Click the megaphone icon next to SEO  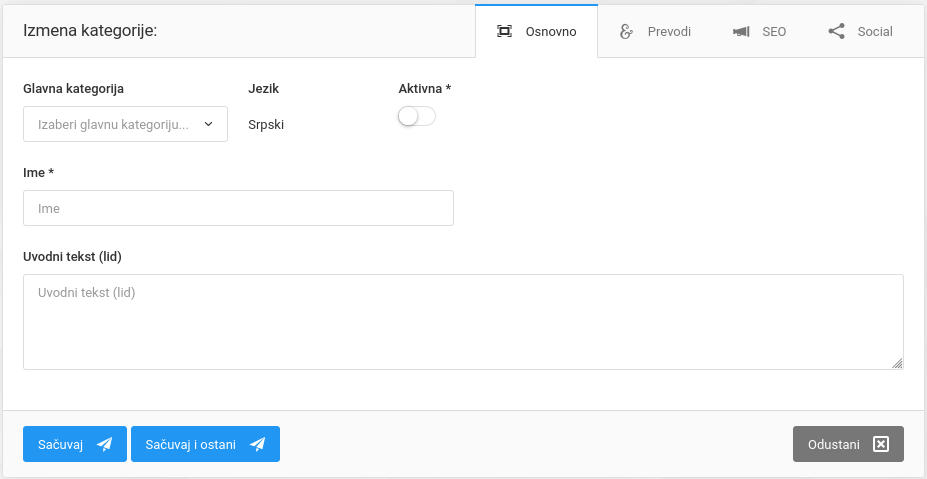click(741, 31)
